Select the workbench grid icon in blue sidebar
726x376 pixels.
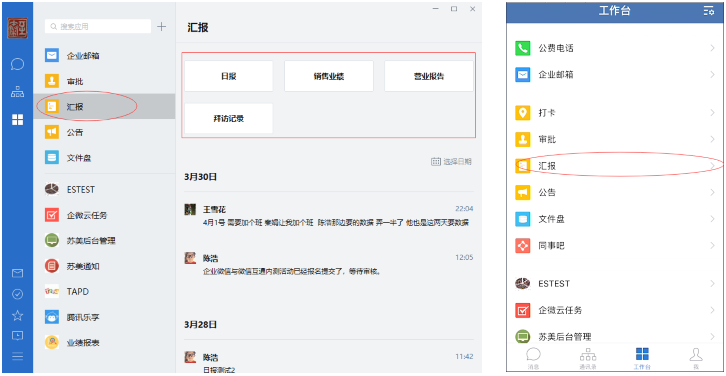click(x=17, y=120)
